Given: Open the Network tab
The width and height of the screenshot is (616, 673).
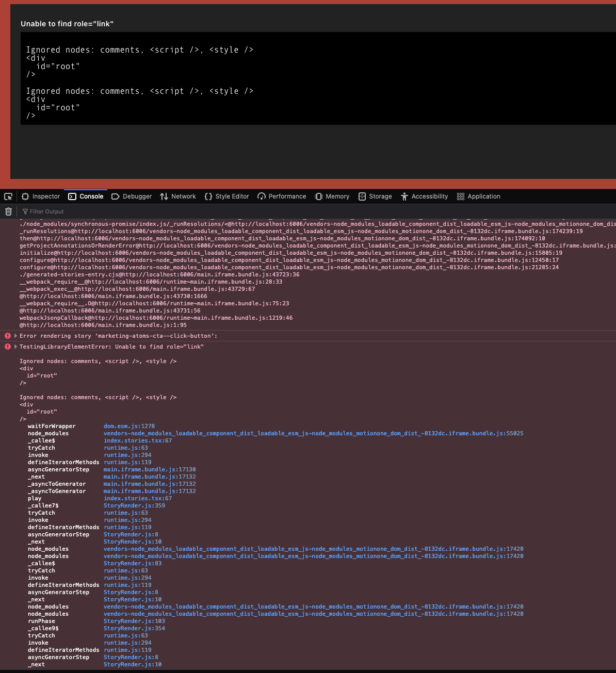Looking at the screenshot, I should tap(178, 196).
